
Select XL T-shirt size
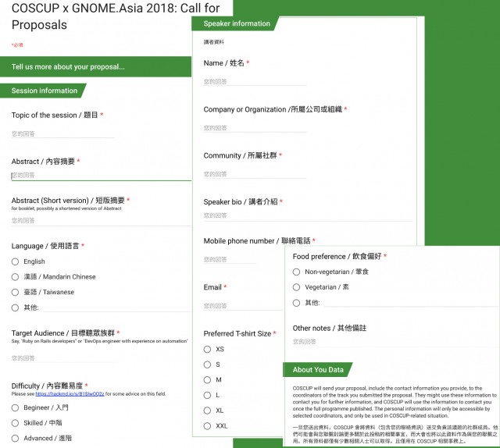[x=207, y=411]
